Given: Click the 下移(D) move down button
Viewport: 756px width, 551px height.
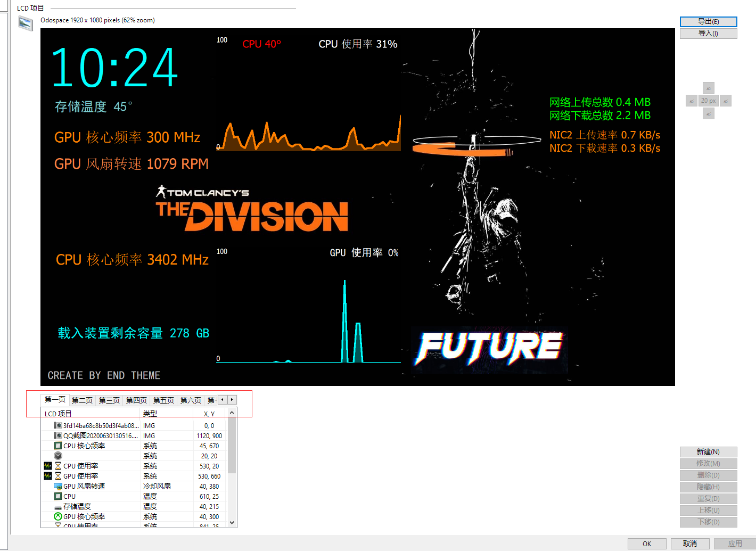Looking at the screenshot, I should (x=709, y=522).
